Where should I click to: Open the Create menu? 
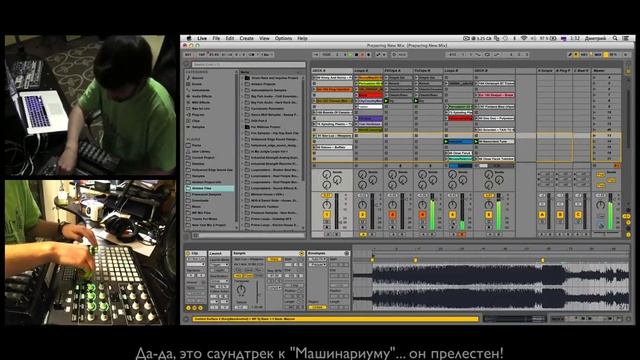247,38
